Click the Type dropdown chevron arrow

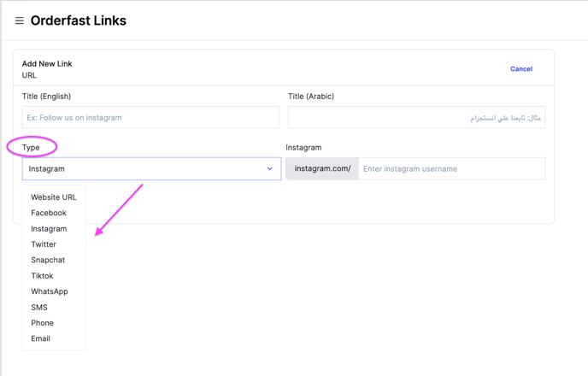[x=269, y=168]
